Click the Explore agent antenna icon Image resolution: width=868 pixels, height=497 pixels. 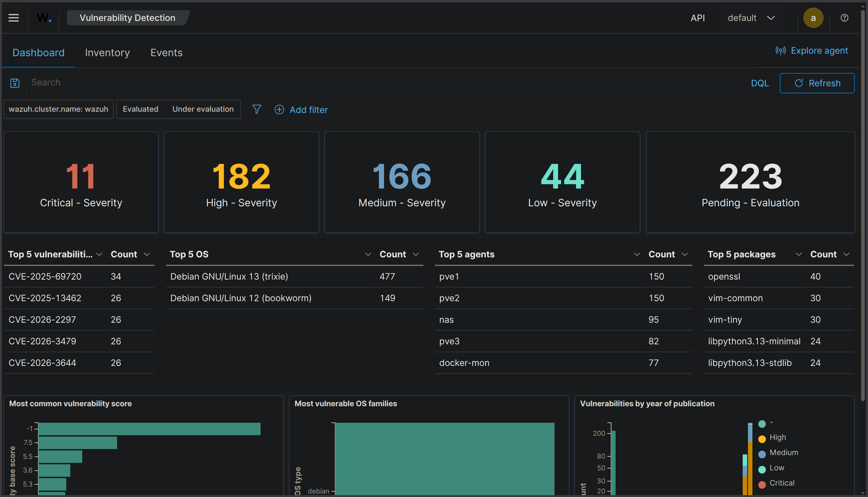[x=781, y=50]
